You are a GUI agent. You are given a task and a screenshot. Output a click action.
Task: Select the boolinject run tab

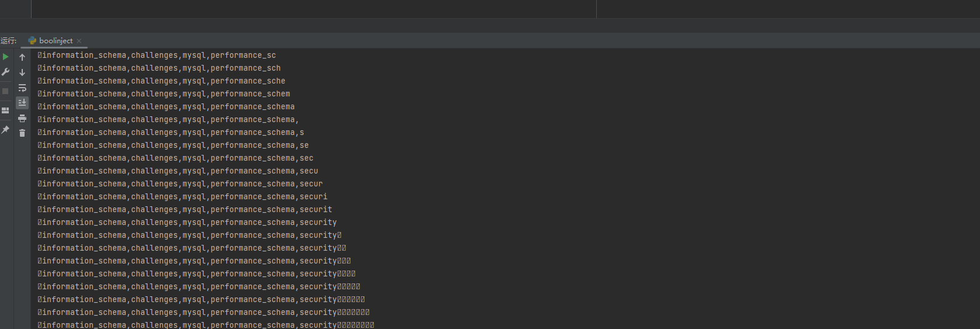56,41
